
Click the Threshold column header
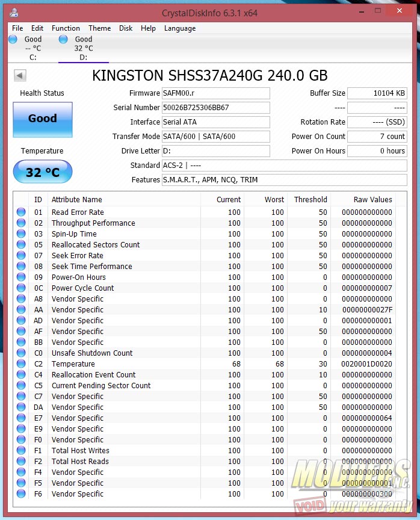point(309,200)
